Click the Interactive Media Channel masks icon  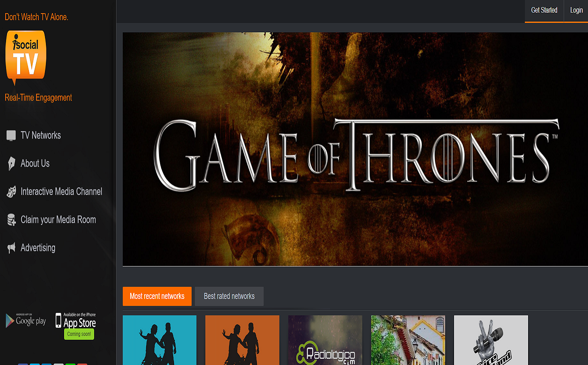11,191
